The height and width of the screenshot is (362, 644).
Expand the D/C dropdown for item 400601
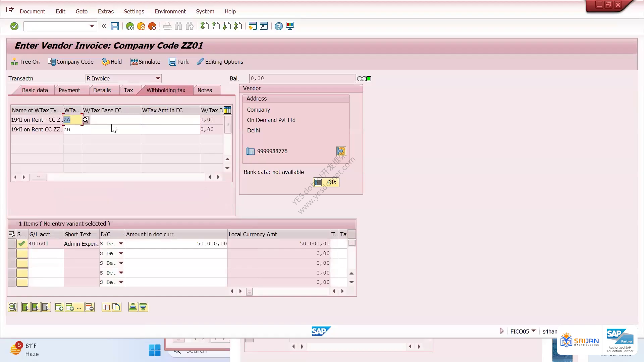click(x=121, y=244)
